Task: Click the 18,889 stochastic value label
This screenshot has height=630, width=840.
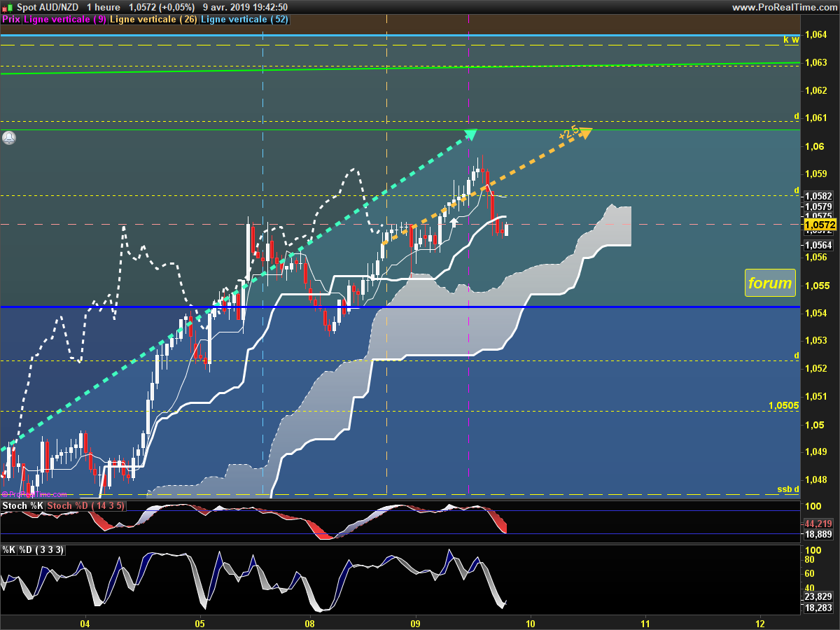Action: point(818,534)
